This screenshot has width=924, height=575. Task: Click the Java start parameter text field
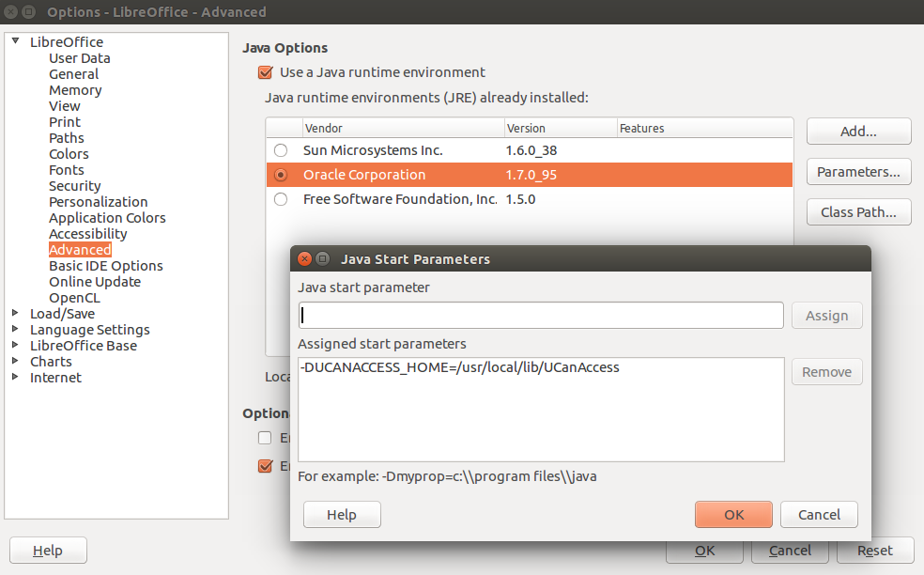(x=540, y=316)
